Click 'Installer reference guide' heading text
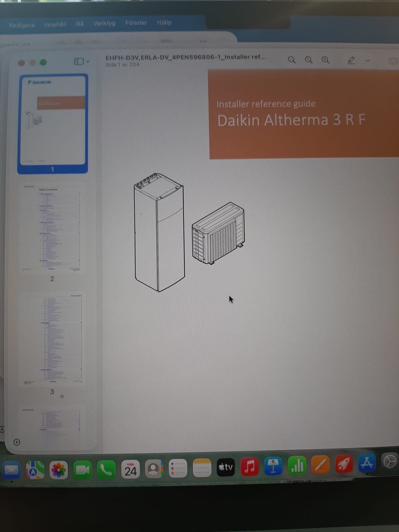Viewport: 399px width, 532px height. point(266,104)
